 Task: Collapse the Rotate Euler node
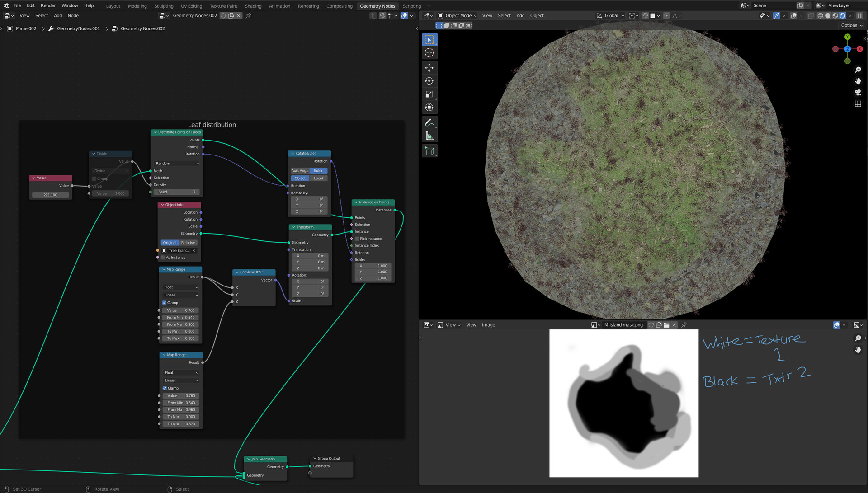[x=292, y=153]
